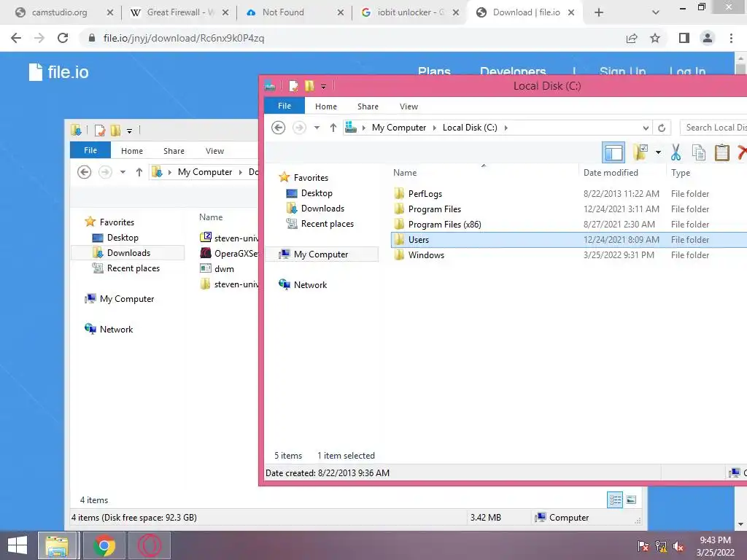Viewport: 747px width, 560px height.
Task: Click the new folder icon in Local Disk title bar
Action: pyautogui.click(x=309, y=86)
